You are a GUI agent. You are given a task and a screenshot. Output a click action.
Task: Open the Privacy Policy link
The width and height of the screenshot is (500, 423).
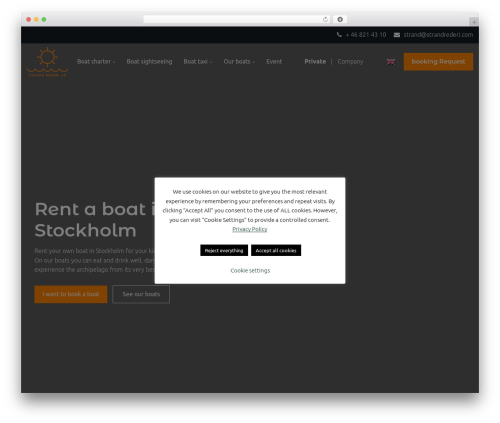click(x=250, y=229)
